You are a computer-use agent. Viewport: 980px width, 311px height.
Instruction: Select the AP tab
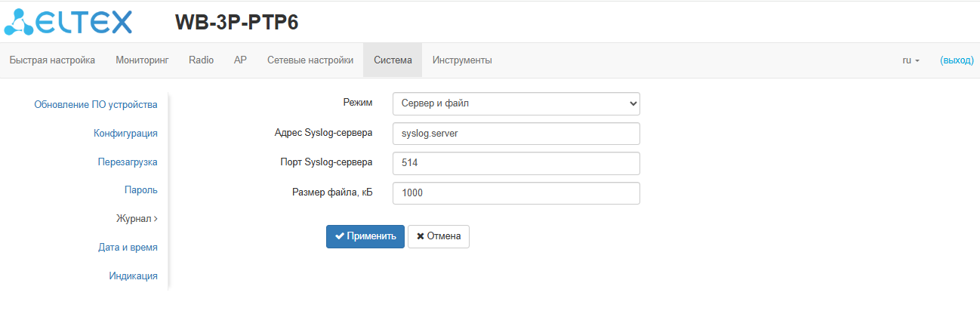[240, 60]
